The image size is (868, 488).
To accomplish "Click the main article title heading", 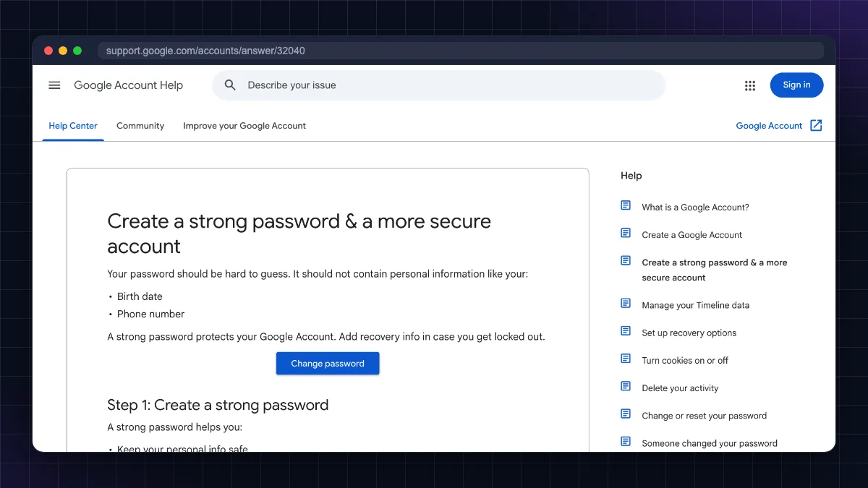I will pos(299,234).
